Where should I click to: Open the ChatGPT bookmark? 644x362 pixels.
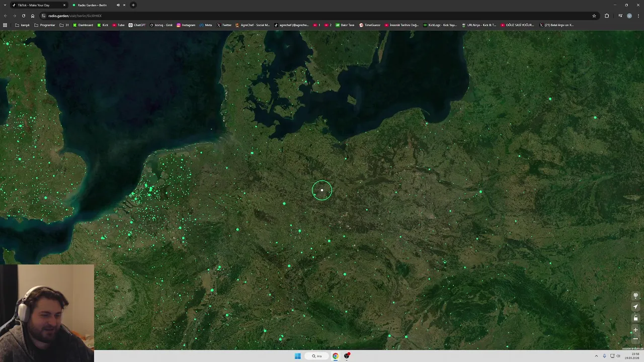[137, 25]
